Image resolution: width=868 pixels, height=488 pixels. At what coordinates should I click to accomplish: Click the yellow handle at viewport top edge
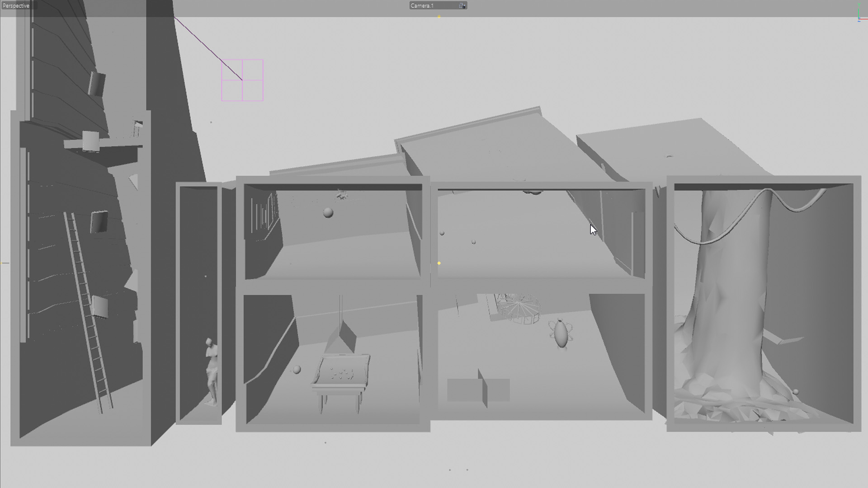(439, 17)
